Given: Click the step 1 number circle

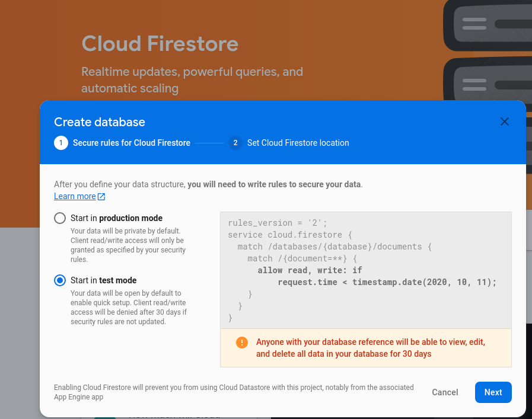Looking at the screenshot, I should coord(61,143).
